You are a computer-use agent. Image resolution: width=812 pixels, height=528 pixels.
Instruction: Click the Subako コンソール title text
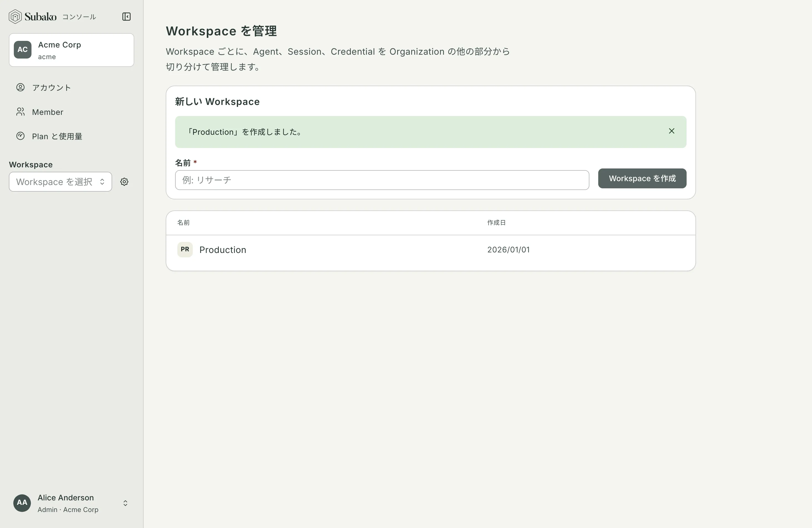[x=60, y=16]
